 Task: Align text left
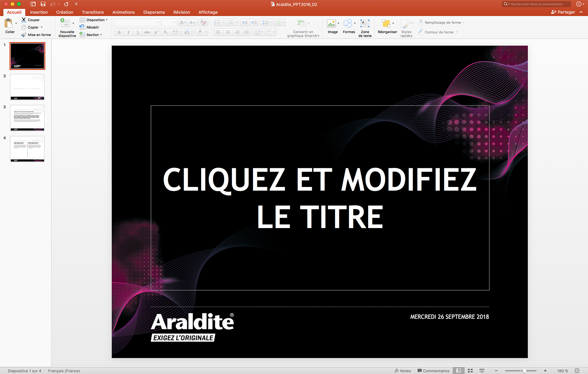click(218, 32)
